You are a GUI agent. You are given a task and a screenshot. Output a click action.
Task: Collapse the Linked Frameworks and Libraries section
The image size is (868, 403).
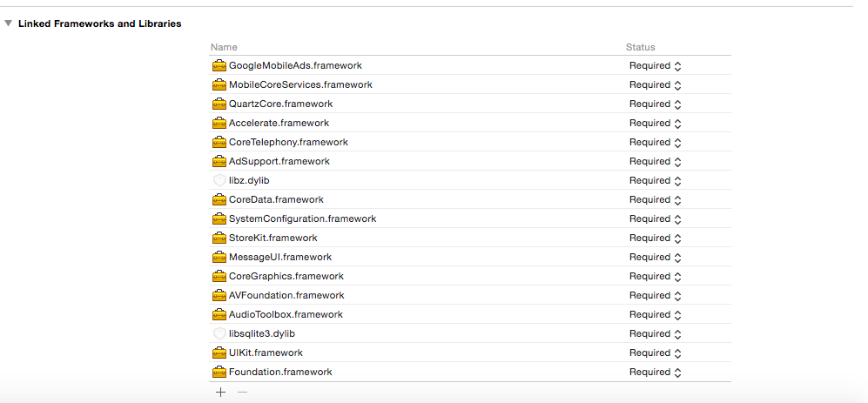tap(9, 24)
